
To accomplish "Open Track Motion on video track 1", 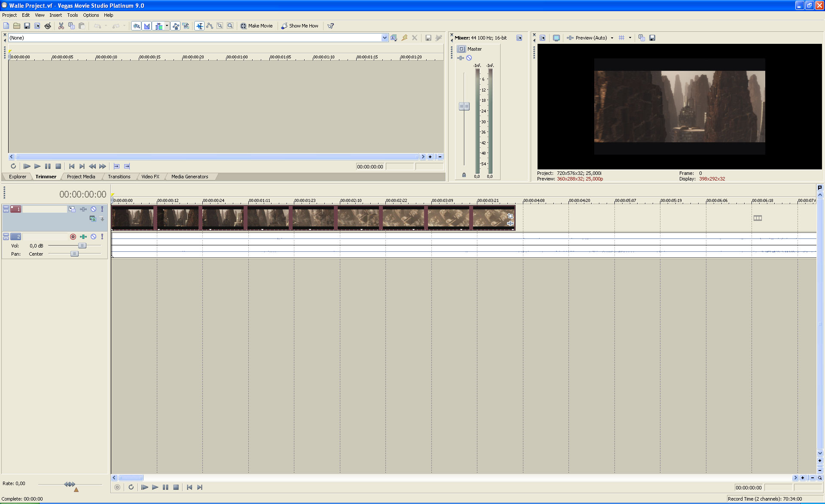I will click(x=72, y=209).
